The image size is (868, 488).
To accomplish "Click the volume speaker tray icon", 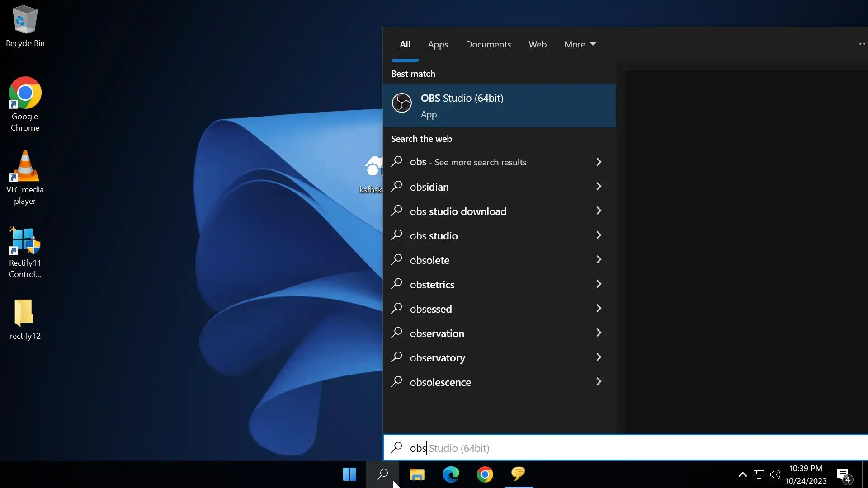I will tap(775, 474).
